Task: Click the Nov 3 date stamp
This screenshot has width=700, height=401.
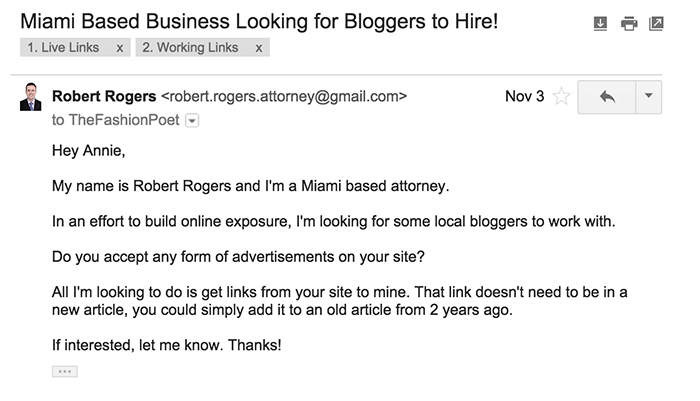Action: click(525, 96)
